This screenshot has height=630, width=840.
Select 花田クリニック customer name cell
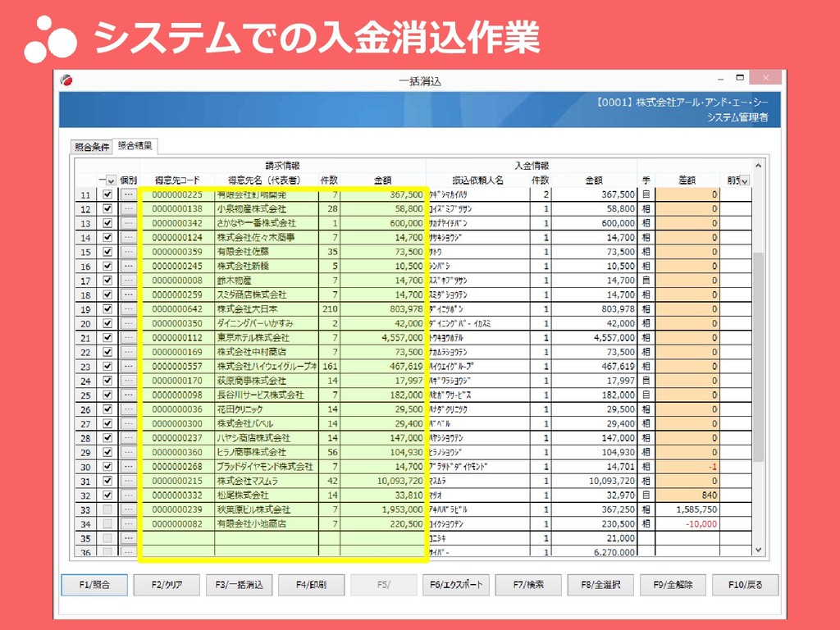pos(267,409)
